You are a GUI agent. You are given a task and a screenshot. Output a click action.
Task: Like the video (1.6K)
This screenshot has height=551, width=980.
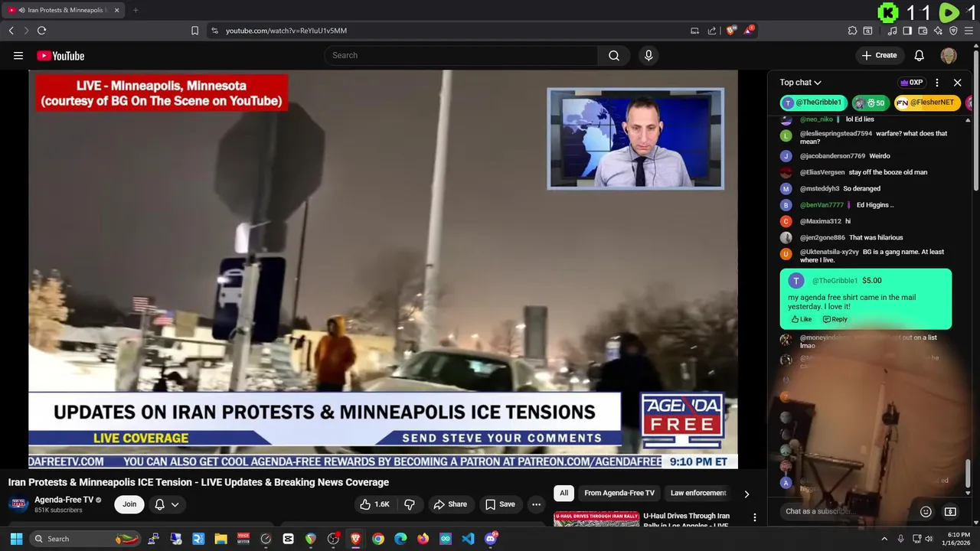click(x=375, y=504)
